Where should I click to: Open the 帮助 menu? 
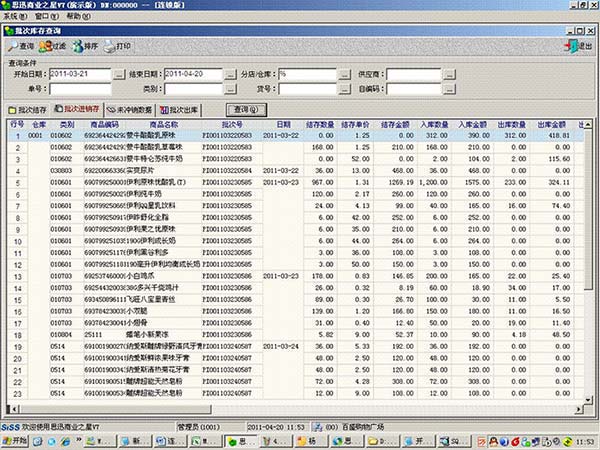pyautogui.click(x=78, y=16)
